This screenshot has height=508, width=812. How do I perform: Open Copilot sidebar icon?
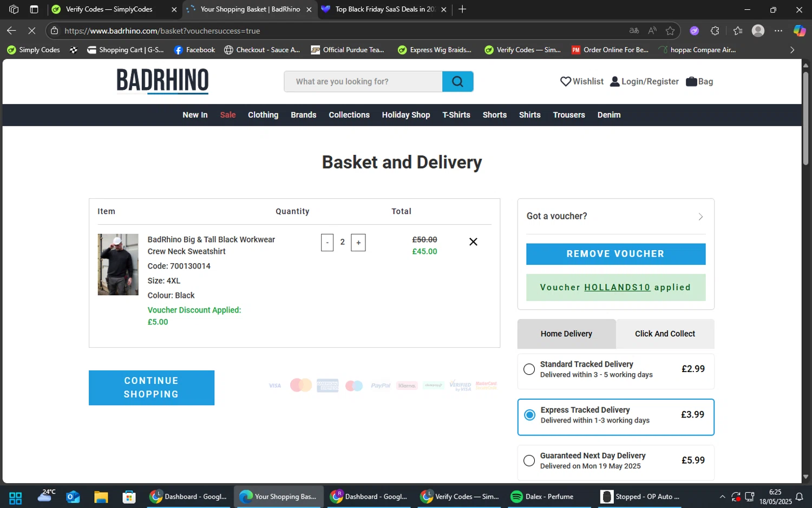click(800, 31)
